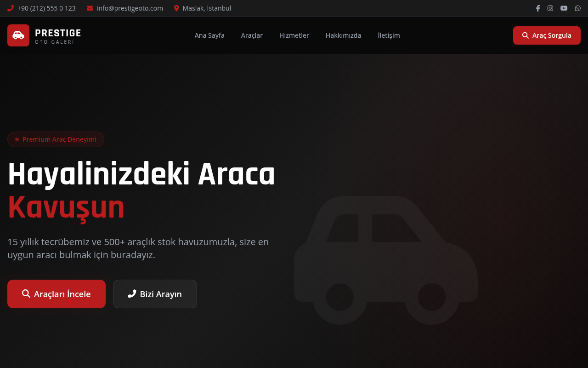Go to the Hakkımızda page
The width and height of the screenshot is (588, 368).
tap(343, 35)
